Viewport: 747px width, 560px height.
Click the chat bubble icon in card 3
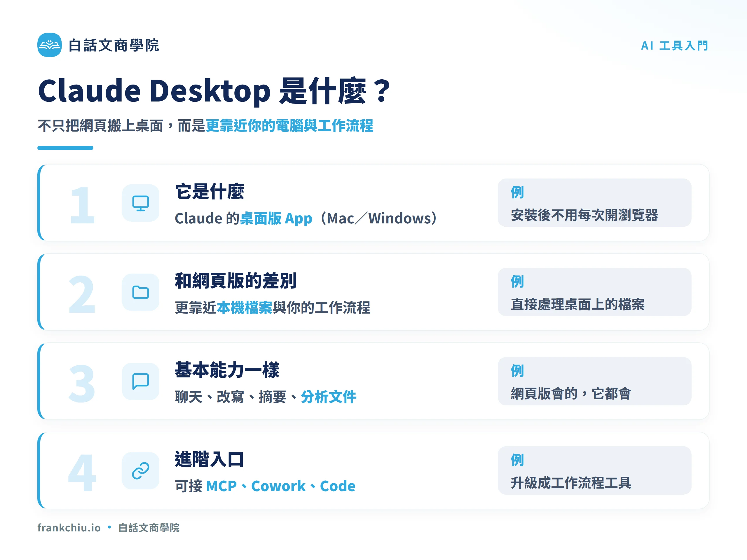140,381
